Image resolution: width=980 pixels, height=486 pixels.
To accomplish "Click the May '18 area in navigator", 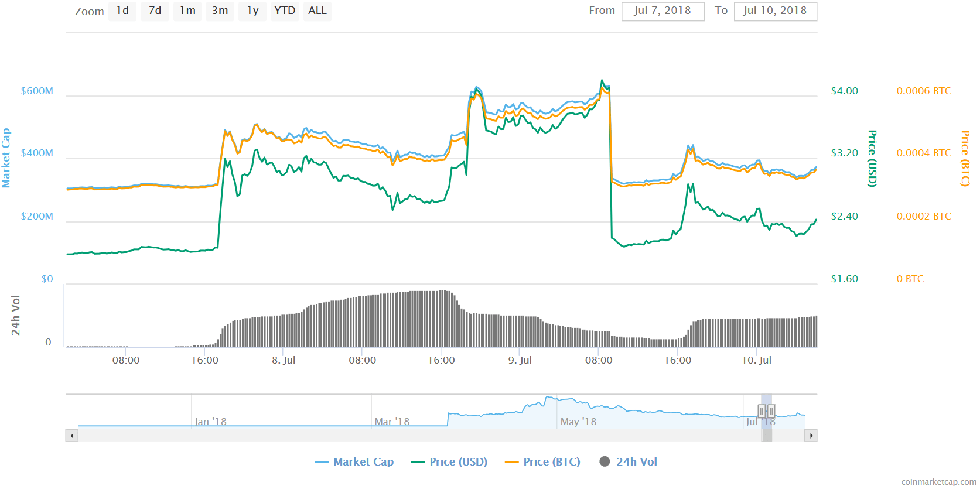I will pos(578,422).
